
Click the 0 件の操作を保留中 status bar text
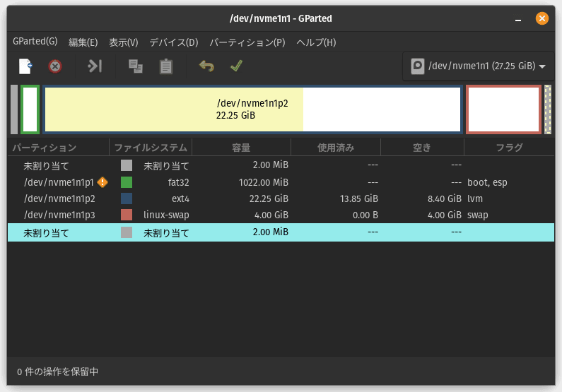pos(58,372)
